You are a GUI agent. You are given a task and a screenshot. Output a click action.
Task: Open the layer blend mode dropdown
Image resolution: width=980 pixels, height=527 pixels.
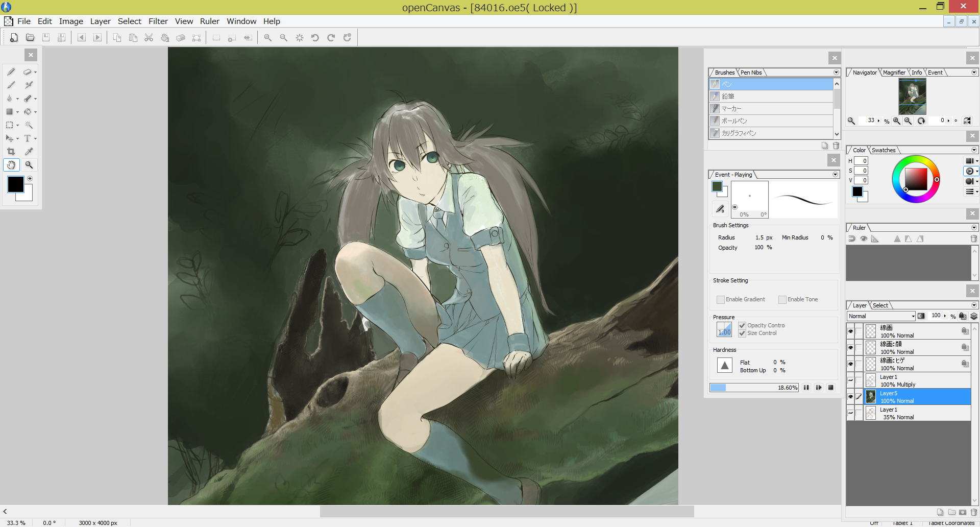[913, 316]
